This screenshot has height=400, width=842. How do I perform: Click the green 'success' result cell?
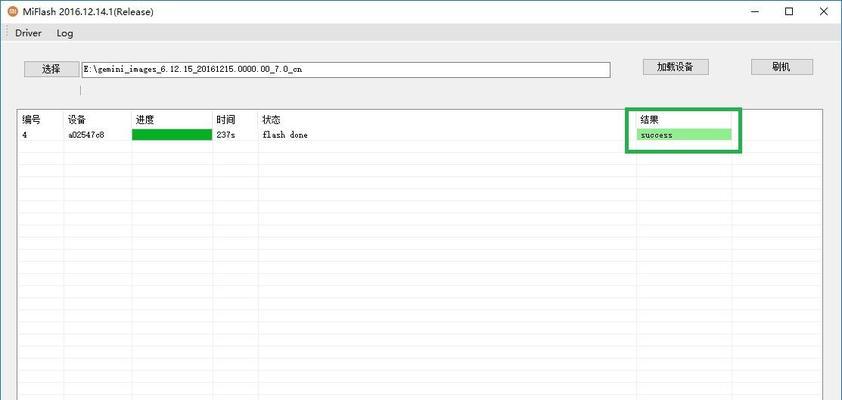(684, 135)
